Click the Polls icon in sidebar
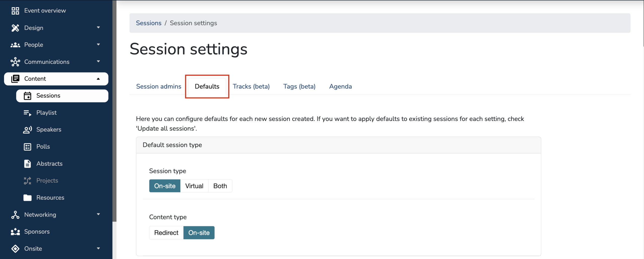This screenshot has width=644, height=259. click(x=27, y=147)
